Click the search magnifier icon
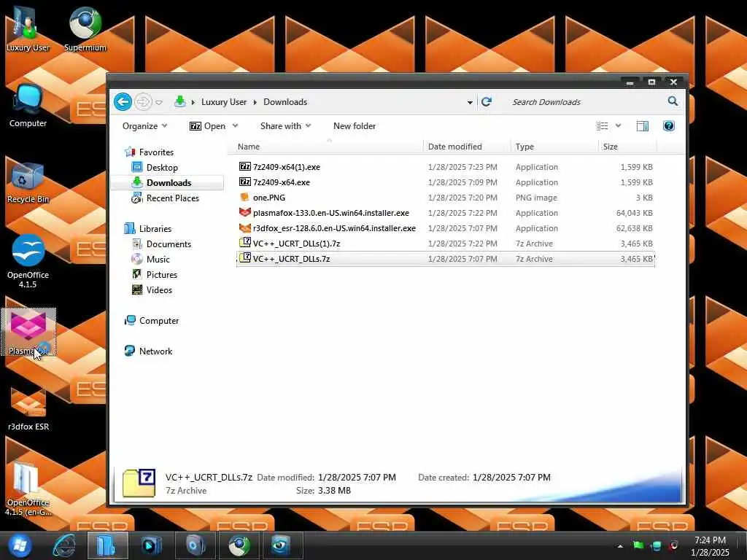This screenshot has height=560, width=747. (673, 101)
